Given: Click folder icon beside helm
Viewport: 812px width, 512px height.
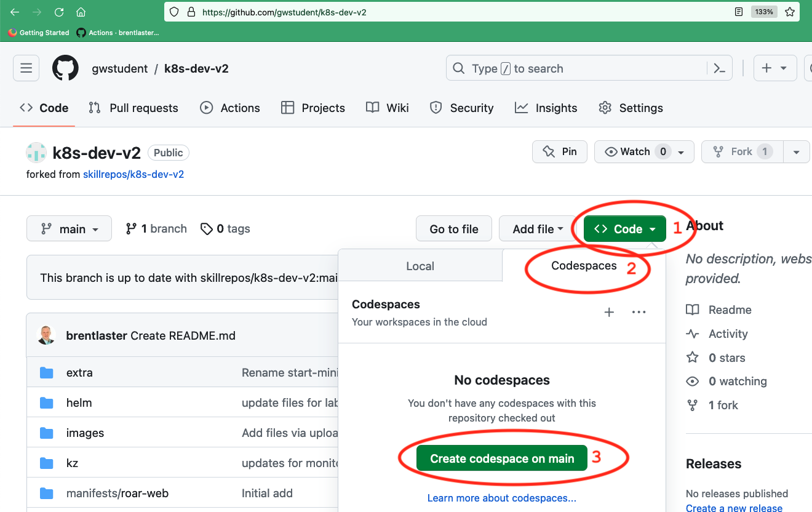Looking at the screenshot, I should [46, 403].
